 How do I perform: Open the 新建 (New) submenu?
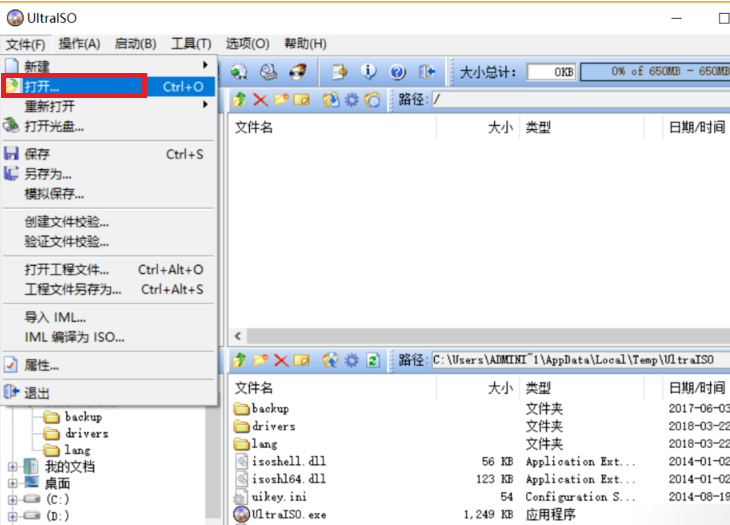click(108, 66)
